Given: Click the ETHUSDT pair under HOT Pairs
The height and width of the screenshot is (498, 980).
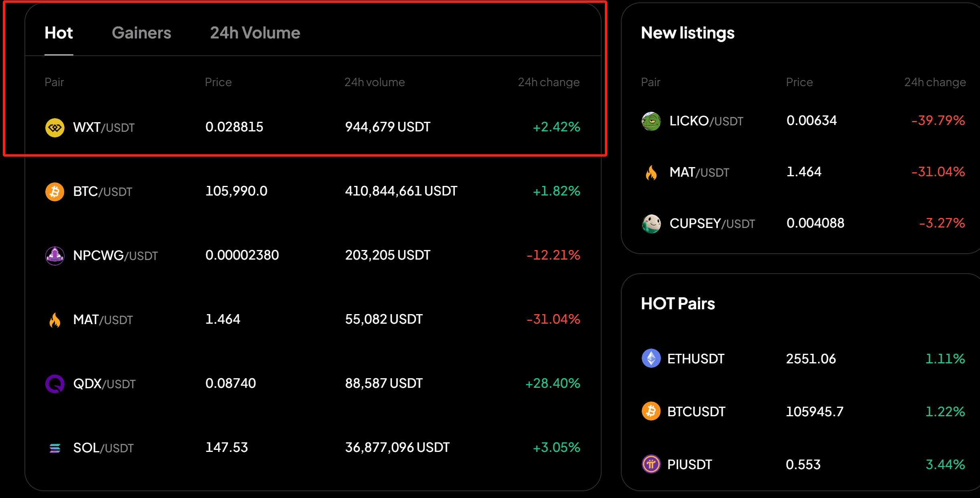Looking at the screenshot, I should (x=696, y=359).
